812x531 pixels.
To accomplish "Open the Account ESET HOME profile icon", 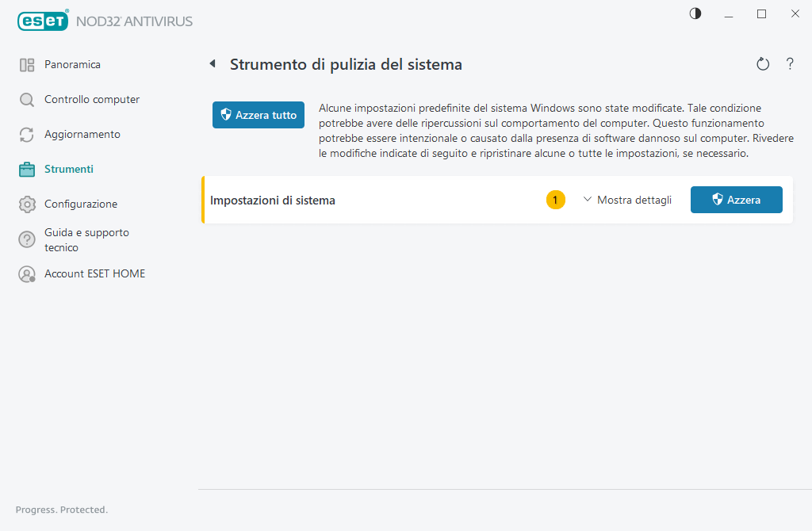I will point(27,273).
